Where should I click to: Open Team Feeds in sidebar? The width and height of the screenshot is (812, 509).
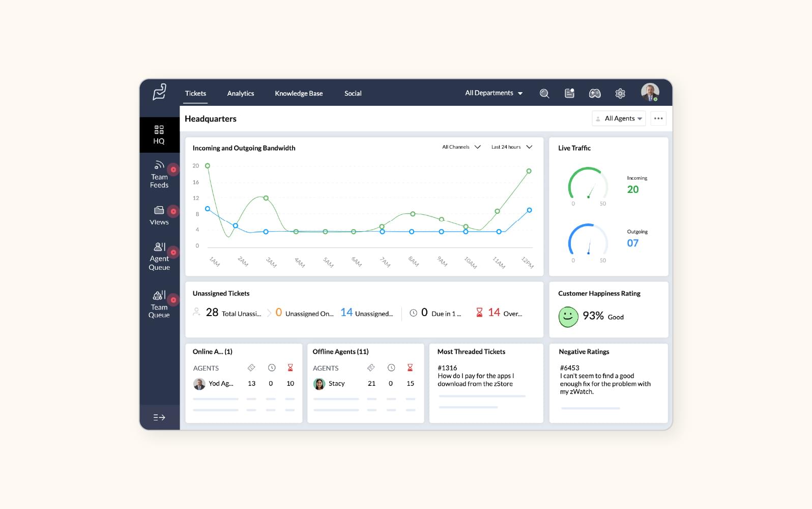159,175
